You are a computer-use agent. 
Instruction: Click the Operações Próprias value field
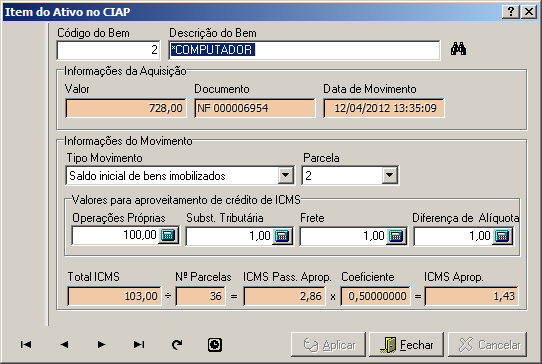(x=115, y=235)
